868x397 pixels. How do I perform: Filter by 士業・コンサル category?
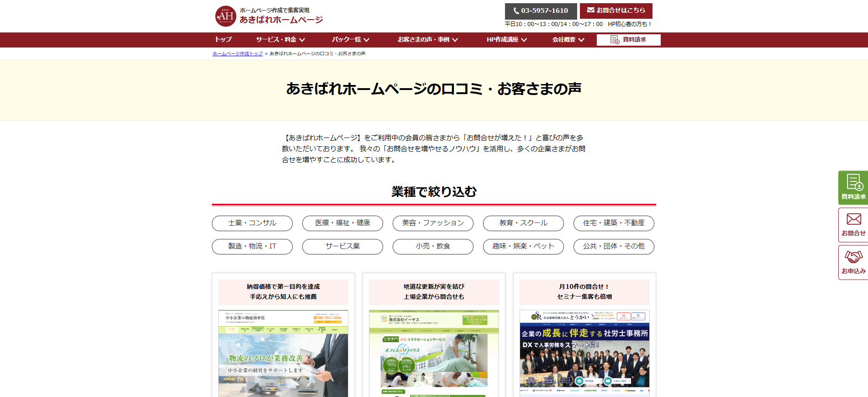tap(252, 223)
